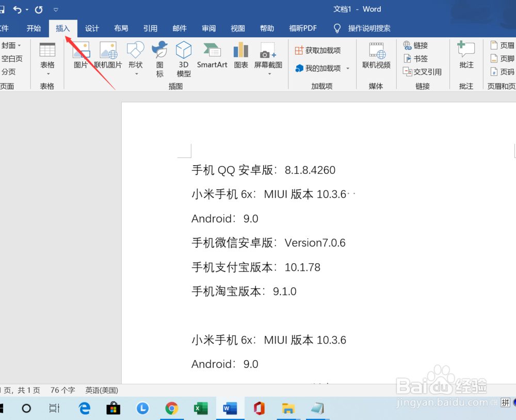Open the Office app on taskbar
The image size is (516, 420).
(x=259, y=409)
